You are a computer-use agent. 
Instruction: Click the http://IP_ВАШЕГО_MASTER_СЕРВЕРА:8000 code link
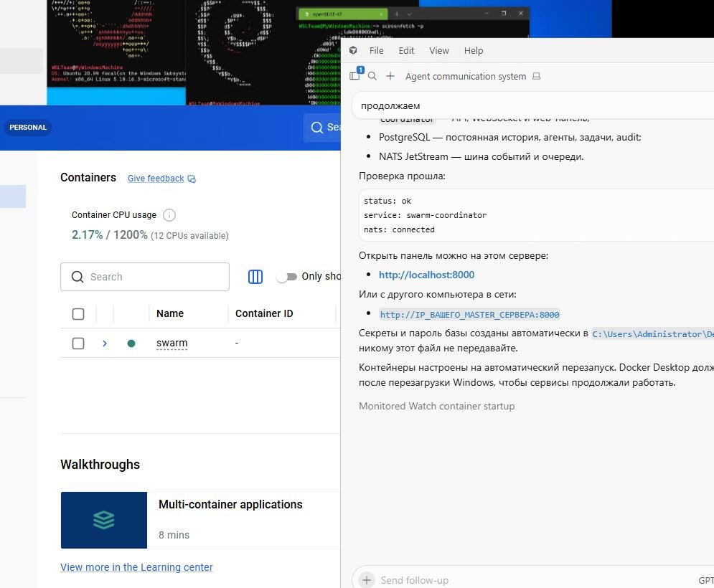[469, 315]
